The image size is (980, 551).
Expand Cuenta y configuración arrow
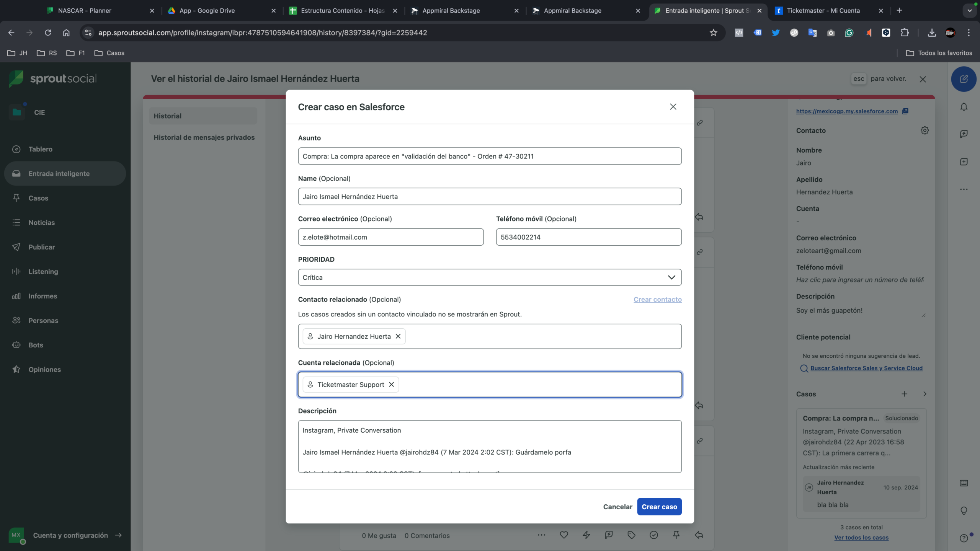(118, 535)
